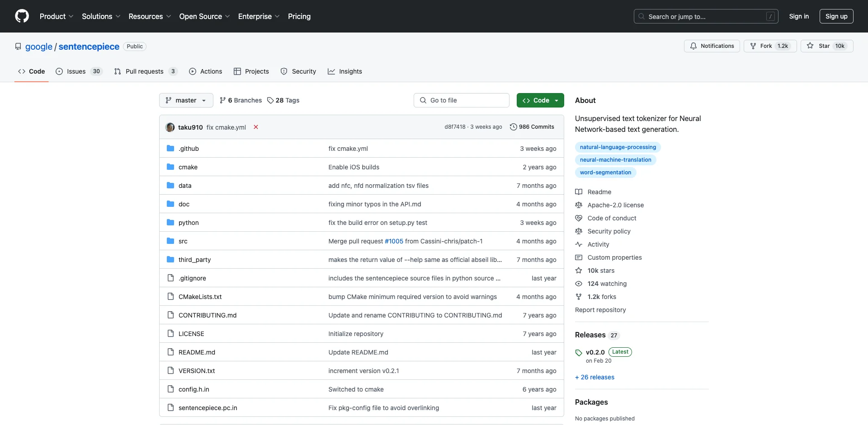Open the master branch dropdown

[x=186, y=100]
